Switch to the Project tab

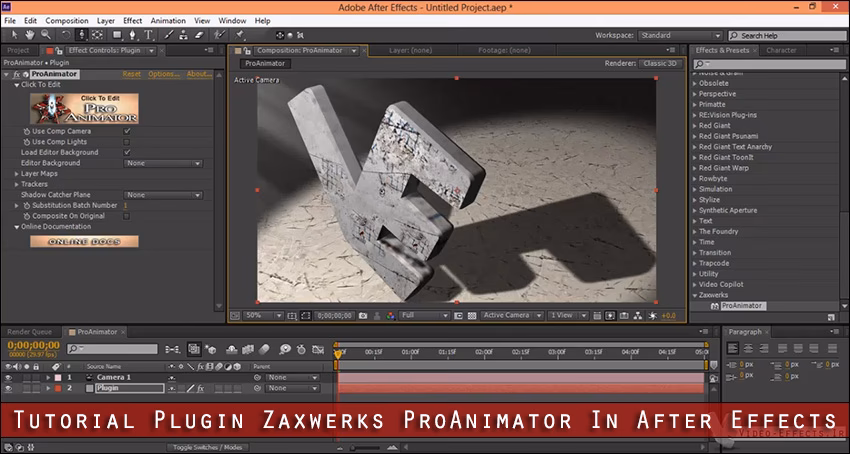coord(18,50)
